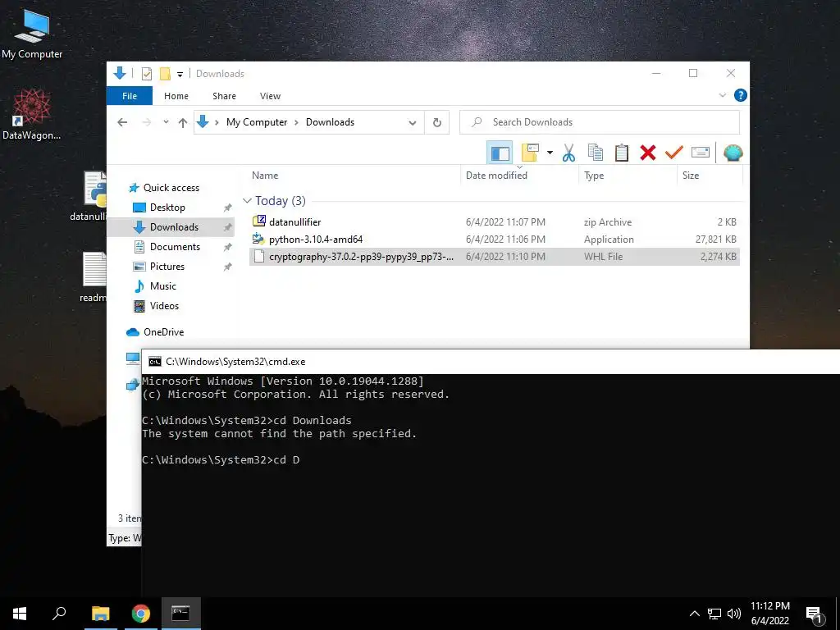The width and height of the screenshot is (840, 630).
Task: Click the volume speaker icon in the tray
Action: 734,614
